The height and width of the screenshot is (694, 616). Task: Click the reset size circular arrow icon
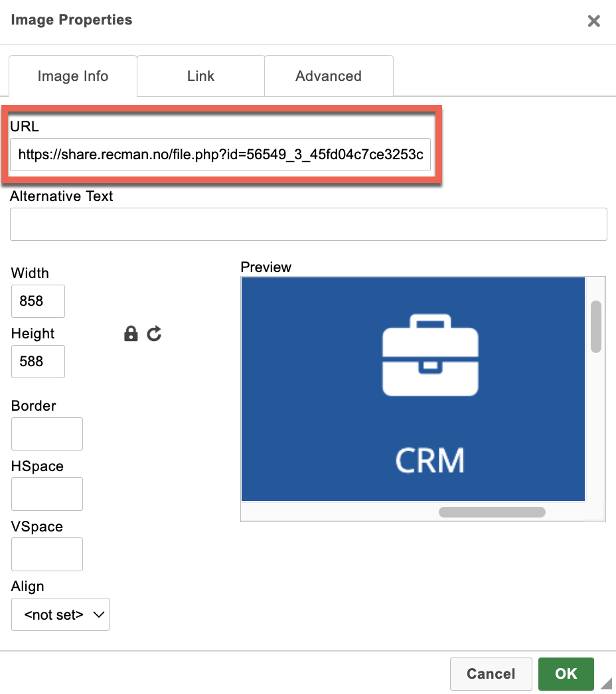click(x=155, y=334)
